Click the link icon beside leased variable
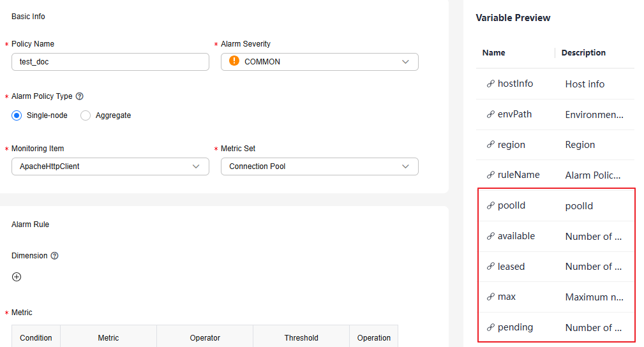This screenshot has width=644, height=347. [490, 267]
